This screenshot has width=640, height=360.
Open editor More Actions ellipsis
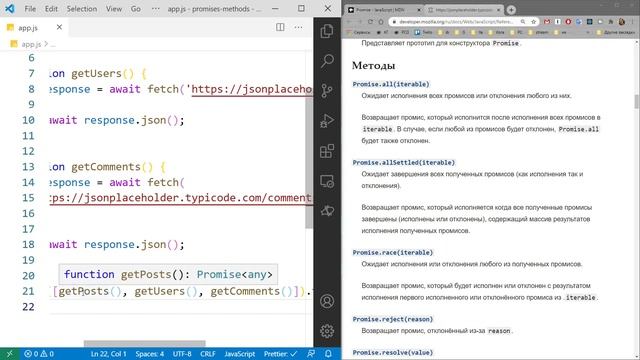click(x=298, y=27)
